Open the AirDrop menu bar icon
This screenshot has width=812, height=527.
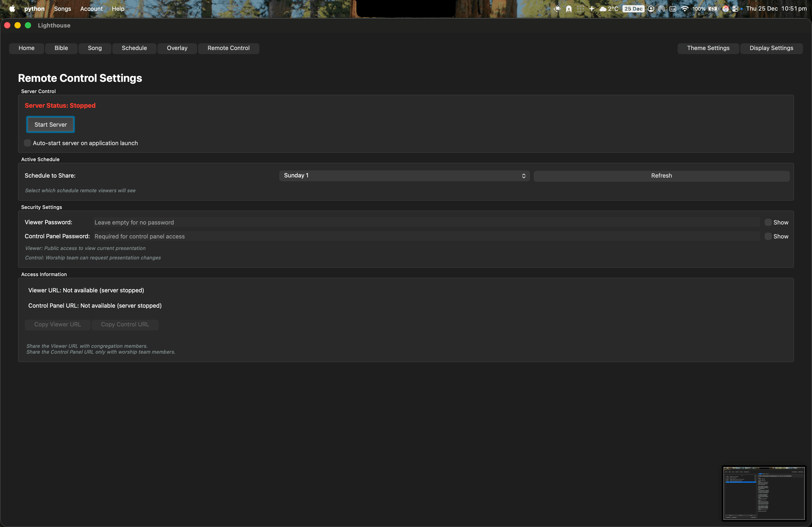click(x=662, y=9)
